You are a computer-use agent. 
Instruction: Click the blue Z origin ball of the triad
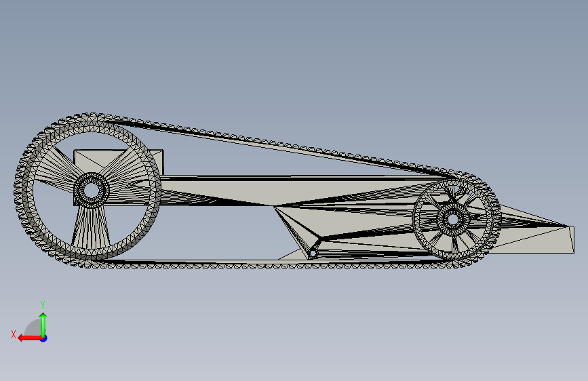tap(44, 338)
